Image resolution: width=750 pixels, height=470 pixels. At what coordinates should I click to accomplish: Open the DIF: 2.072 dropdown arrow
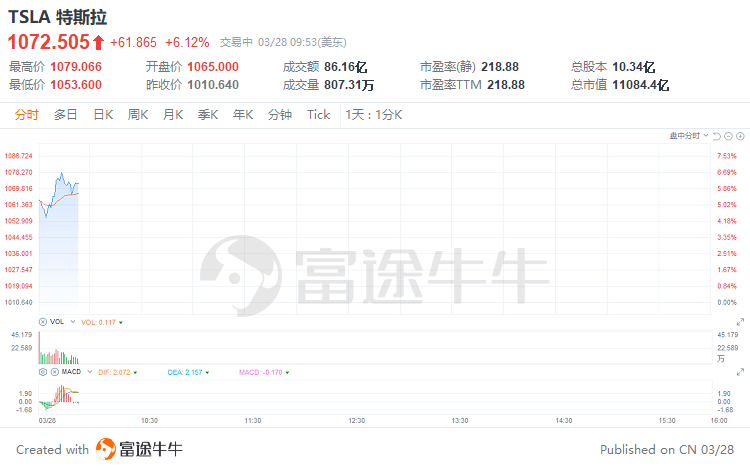coord(135,372)
